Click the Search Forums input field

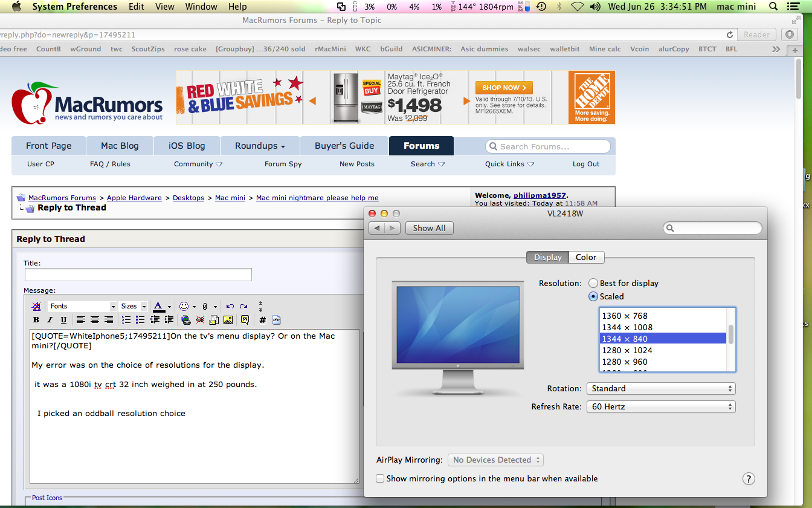(548, 146)
